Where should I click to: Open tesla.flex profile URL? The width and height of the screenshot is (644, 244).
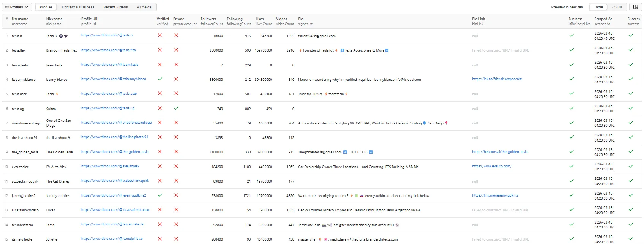(109, 50)
